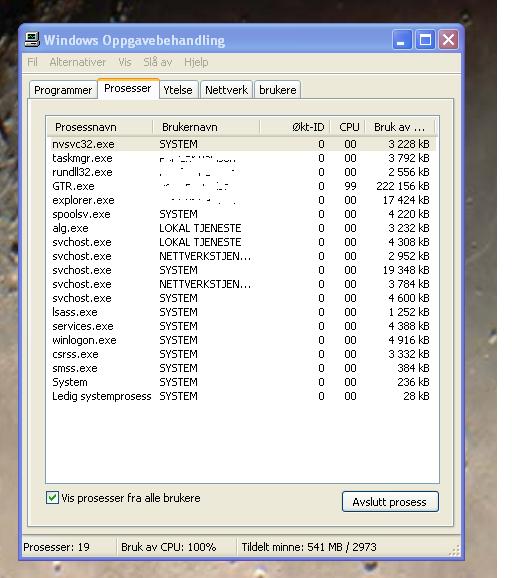Image resolution: width=512 pixels, height=578 pixels.
Task: Select the alg.exe process
Action: (242, 228)
